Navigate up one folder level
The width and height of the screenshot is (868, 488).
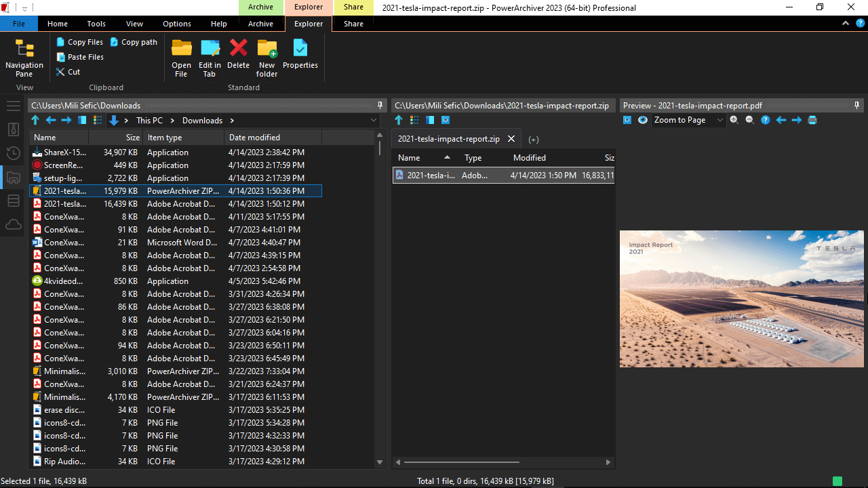pyautogui.click(x=35, y=120)
